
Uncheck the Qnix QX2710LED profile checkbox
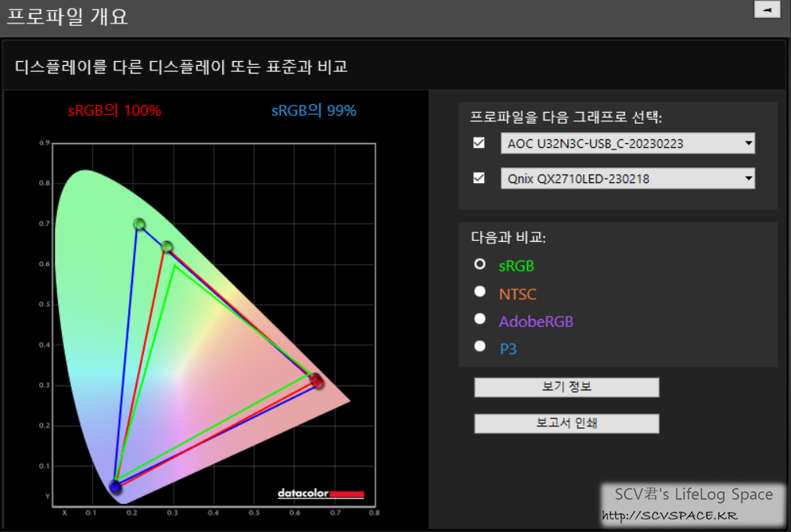tap(479, 178)
